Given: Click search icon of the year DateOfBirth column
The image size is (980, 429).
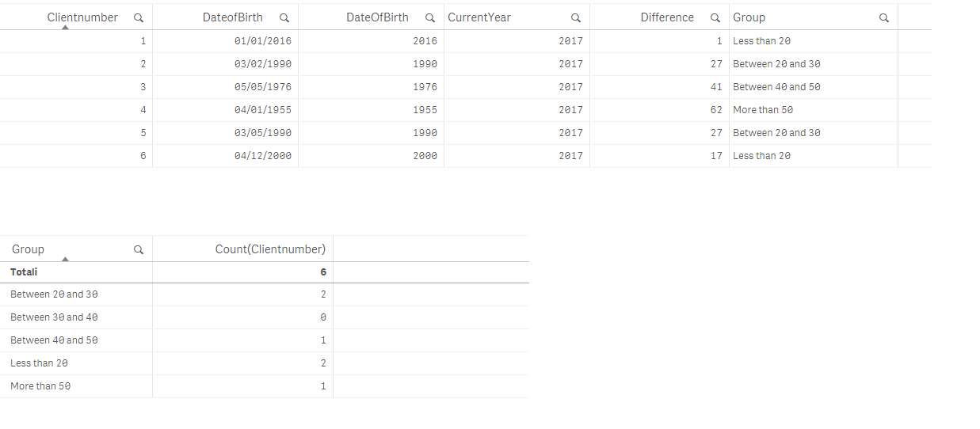Looking at the screenshot, I should [x=429, y=17].
